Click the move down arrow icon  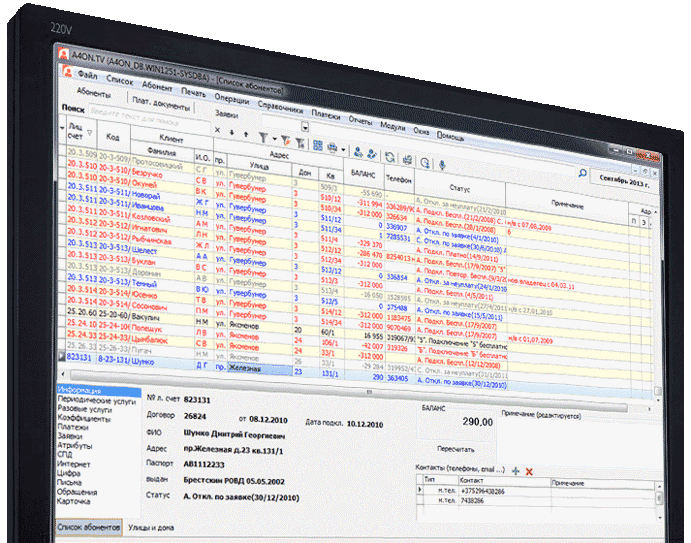tap(232, 131)
